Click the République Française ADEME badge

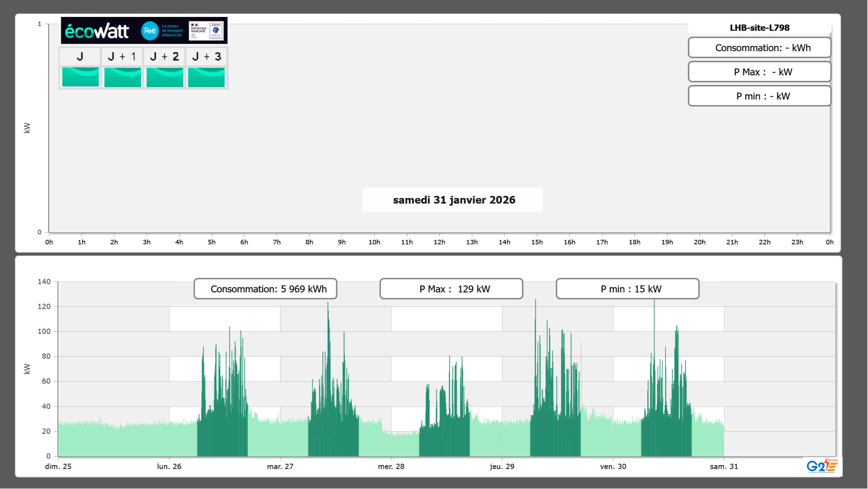point(206,31)
